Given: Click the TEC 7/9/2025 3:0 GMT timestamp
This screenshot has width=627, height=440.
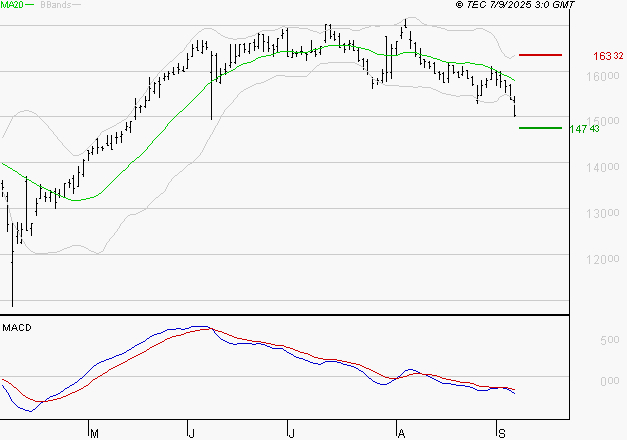Looking at the screenshot, I should click(x=515, y=4).
